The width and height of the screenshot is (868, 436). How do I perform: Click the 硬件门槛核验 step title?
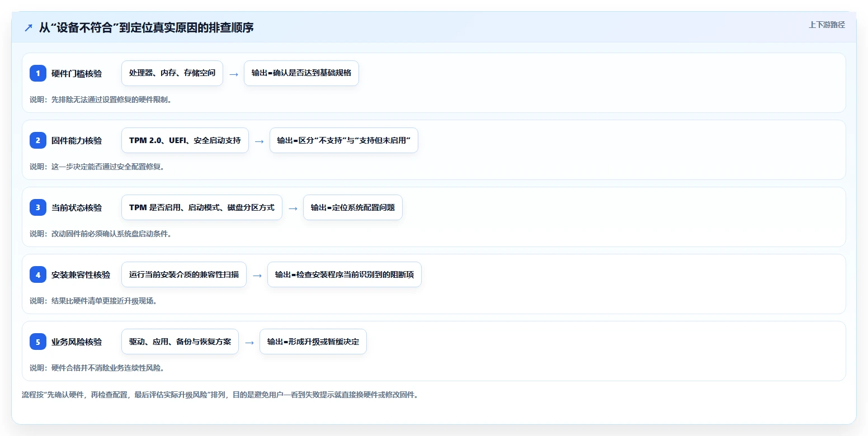(x=77, y=74)
